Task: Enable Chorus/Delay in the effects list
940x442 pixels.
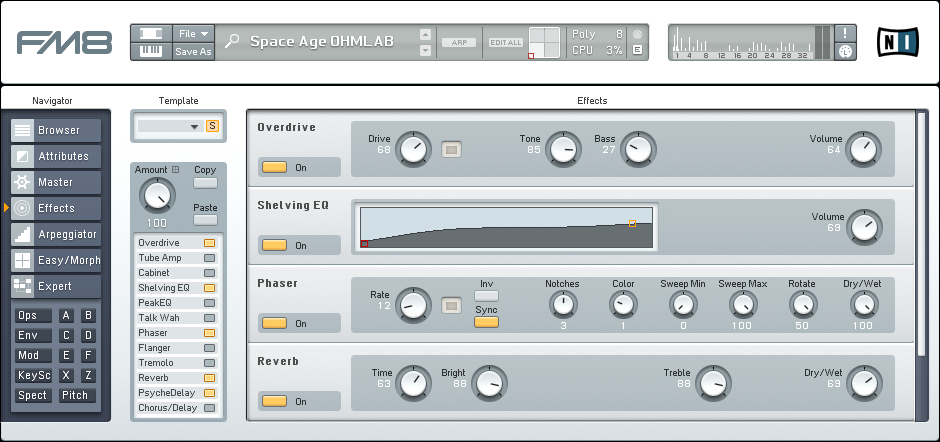Action: tap(209, 408)
